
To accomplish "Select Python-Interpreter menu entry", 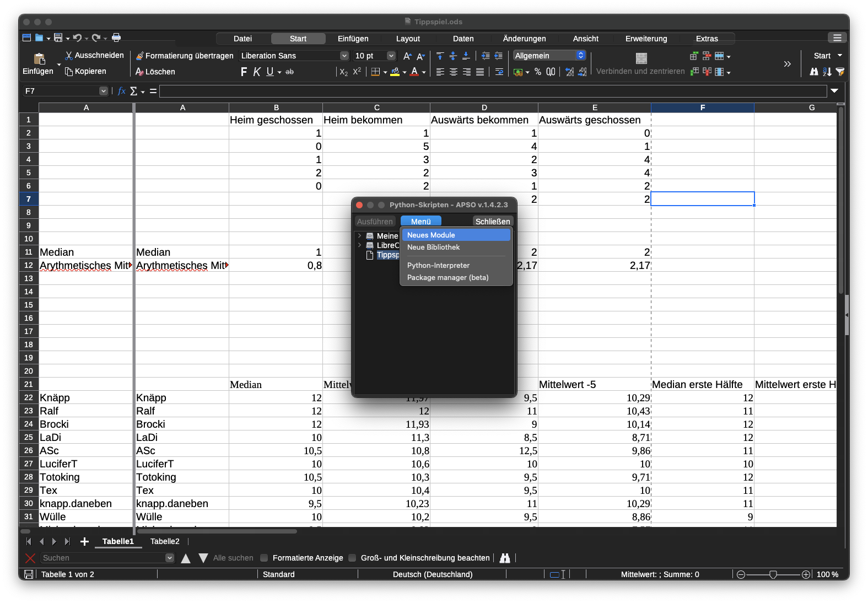I will [456, 265].
